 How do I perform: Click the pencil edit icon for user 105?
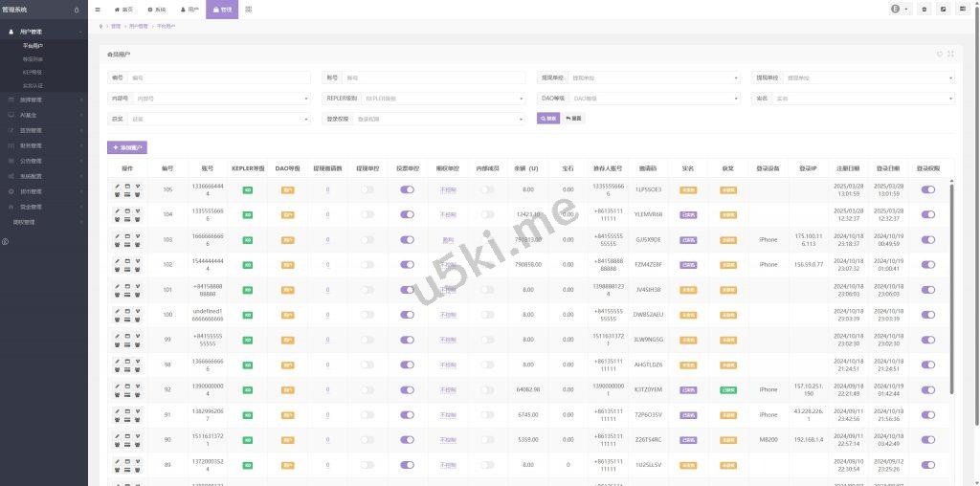point(118,186)
